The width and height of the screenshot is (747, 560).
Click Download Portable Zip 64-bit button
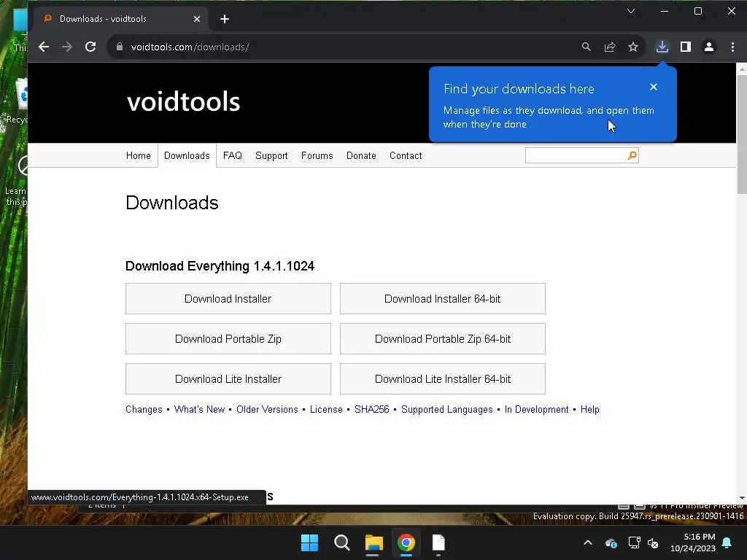tap(443, 338)
